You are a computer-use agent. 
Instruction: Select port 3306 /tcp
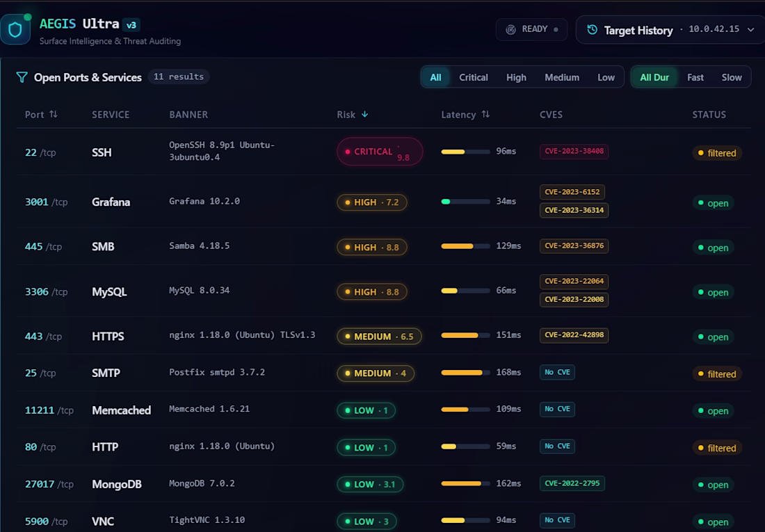(47, 292)
